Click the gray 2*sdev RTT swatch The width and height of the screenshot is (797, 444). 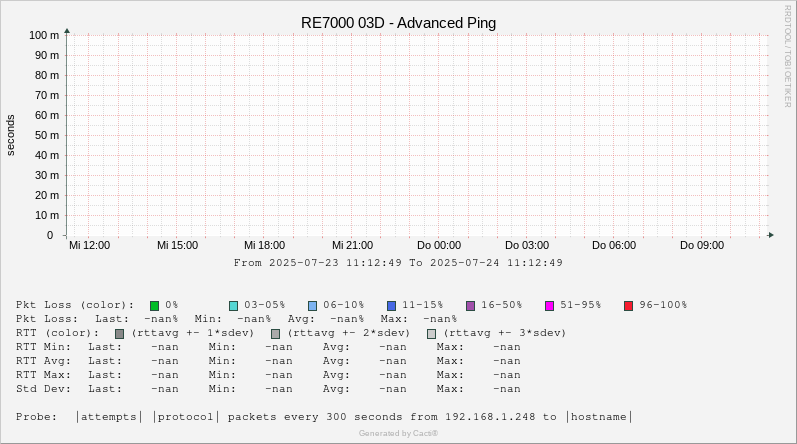(275, 333)
